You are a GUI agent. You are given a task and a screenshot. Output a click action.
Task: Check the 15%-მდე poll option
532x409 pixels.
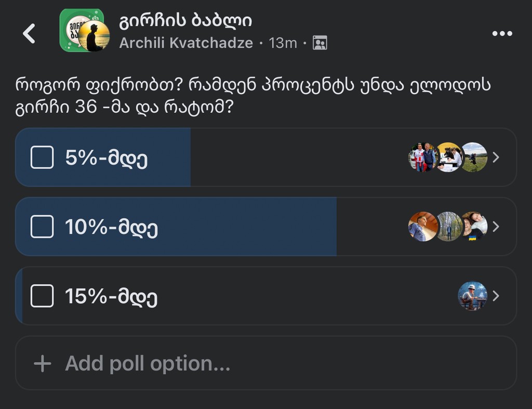43,296
